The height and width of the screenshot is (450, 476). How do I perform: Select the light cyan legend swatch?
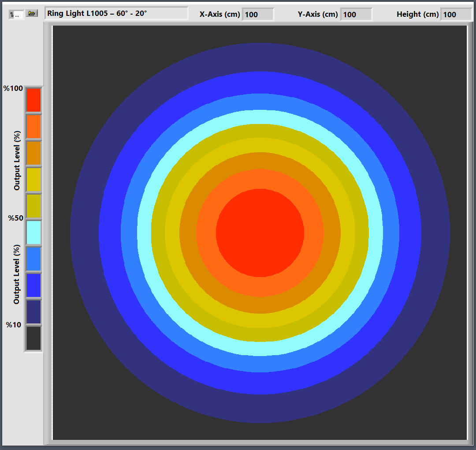tap(33, 232)
